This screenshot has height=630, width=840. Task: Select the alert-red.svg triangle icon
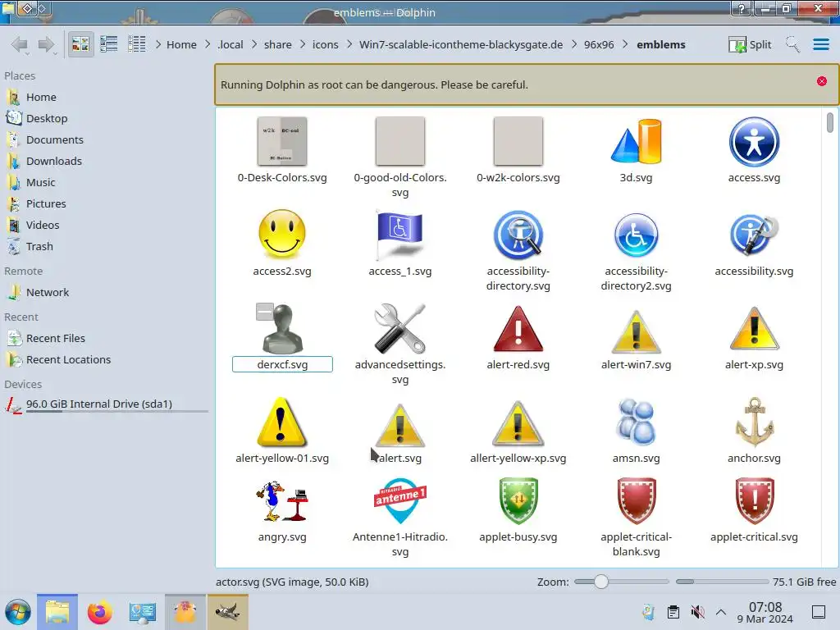pyautogui.click(x=518, y=328)
